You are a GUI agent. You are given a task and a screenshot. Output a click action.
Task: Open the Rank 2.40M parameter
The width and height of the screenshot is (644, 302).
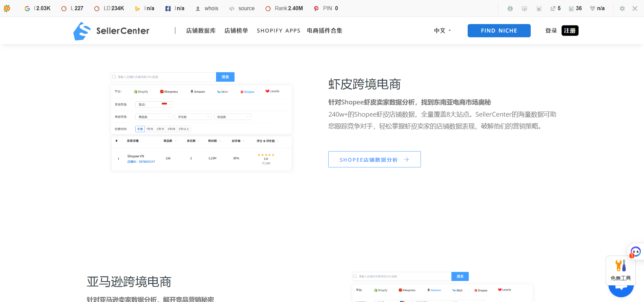pyautogui.click(x=284, y=8)
